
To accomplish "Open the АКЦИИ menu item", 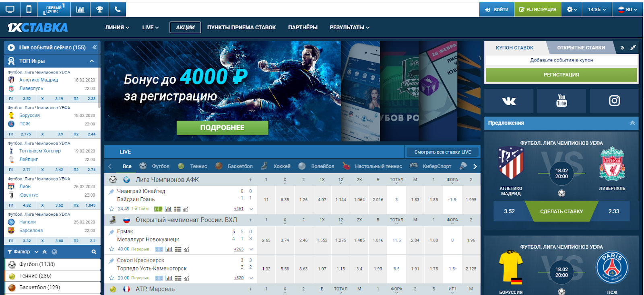I will 185,27.
